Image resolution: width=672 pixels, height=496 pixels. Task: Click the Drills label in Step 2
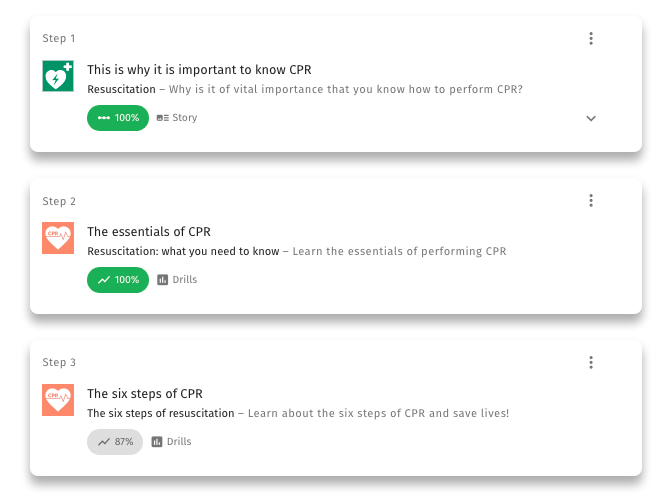185,280
